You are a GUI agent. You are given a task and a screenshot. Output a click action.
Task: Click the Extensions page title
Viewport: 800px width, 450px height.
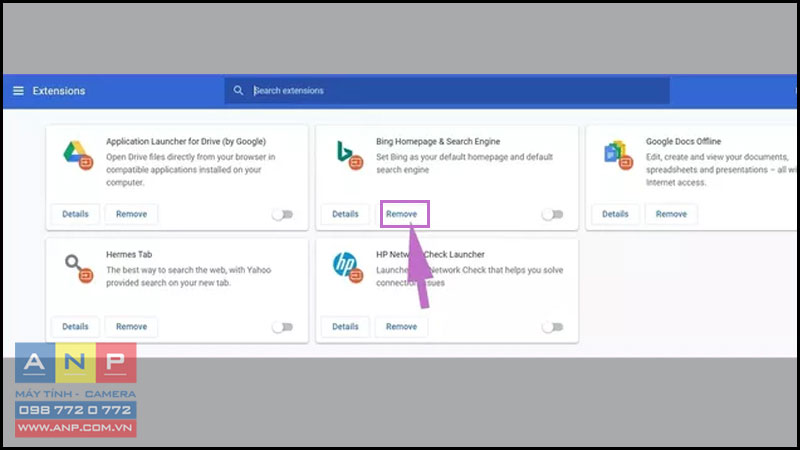pos(59,91)
